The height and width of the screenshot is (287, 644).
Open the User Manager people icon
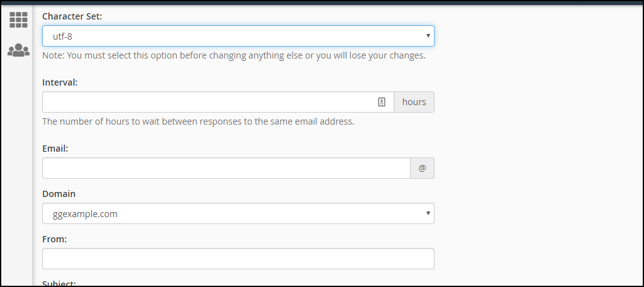[18, 50]
